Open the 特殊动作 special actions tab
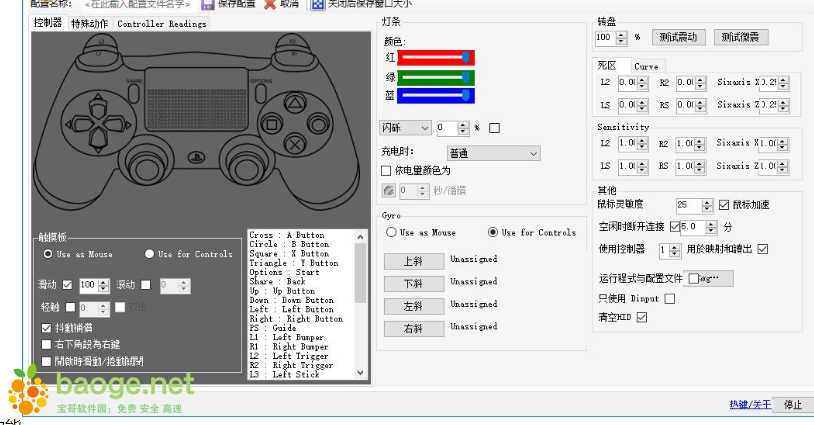Viewport: 814px width, 425px height. click(90, 23)
